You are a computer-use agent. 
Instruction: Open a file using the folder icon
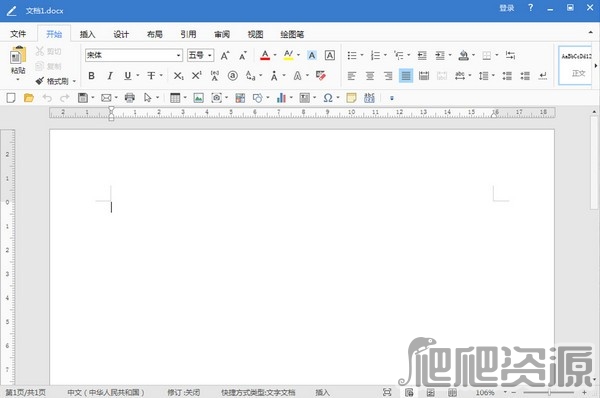click(x=29, y=98)
